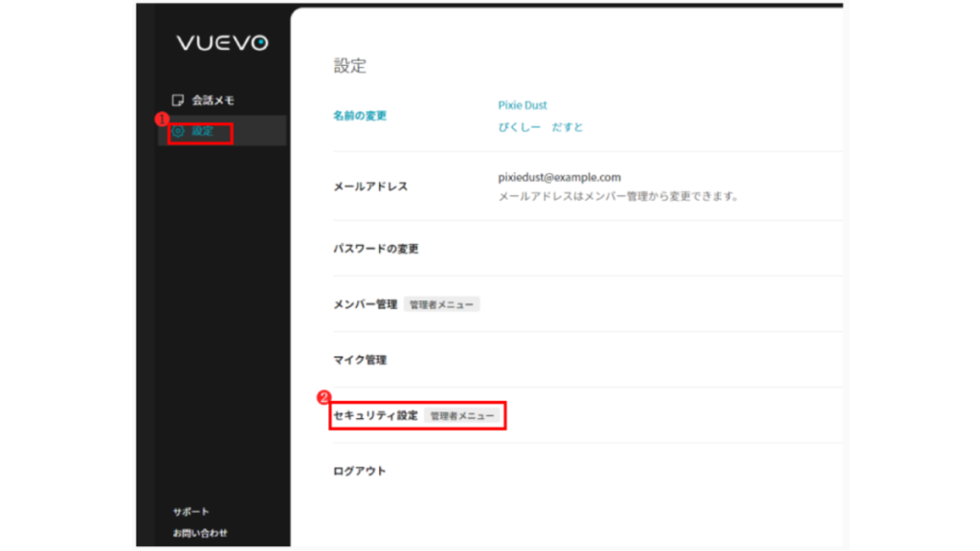The height and width of the screenshot is (551, 980).
Task: Click the VUEVO logo in the sidebar
Action: click(x=222, y=43)
